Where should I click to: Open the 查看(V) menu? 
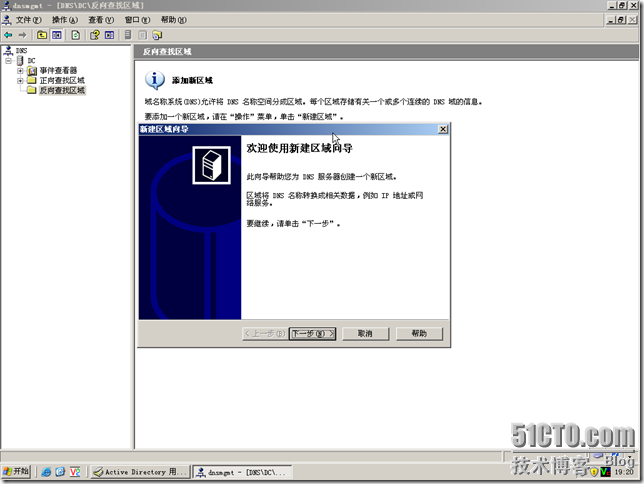[x=101, y=20]
